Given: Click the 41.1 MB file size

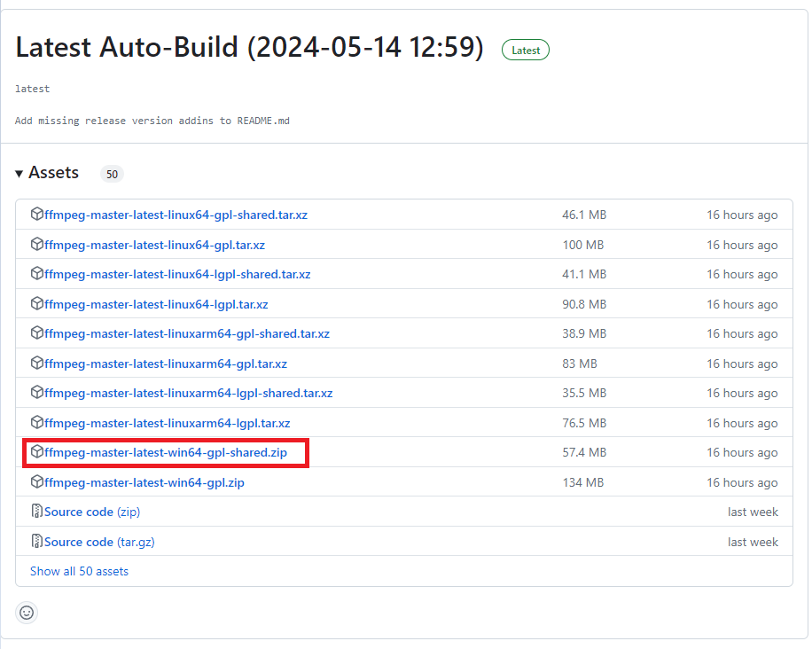Looking at the screenshot, I should coord(584,275).
